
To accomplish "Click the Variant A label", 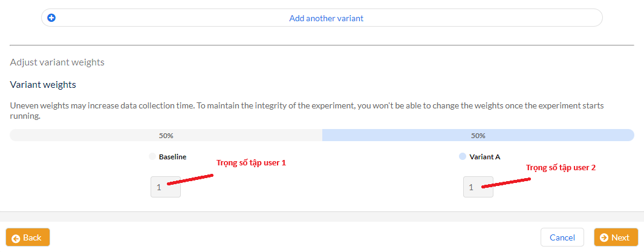I will click(484, 157).
